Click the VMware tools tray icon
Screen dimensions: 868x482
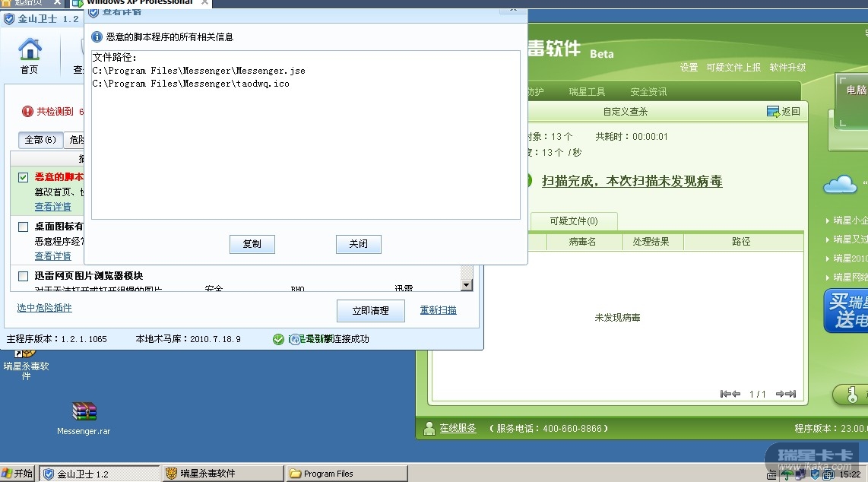point(828,474)
